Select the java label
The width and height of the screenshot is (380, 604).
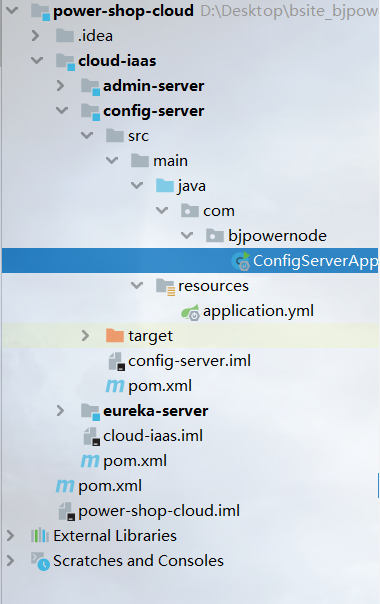click(192, 186)
